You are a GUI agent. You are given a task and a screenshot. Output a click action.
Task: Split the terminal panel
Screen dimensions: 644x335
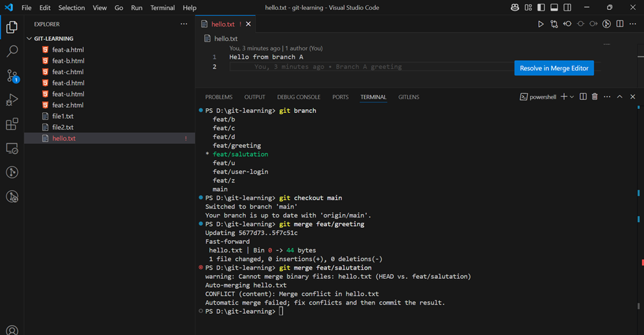click(583, 96)
